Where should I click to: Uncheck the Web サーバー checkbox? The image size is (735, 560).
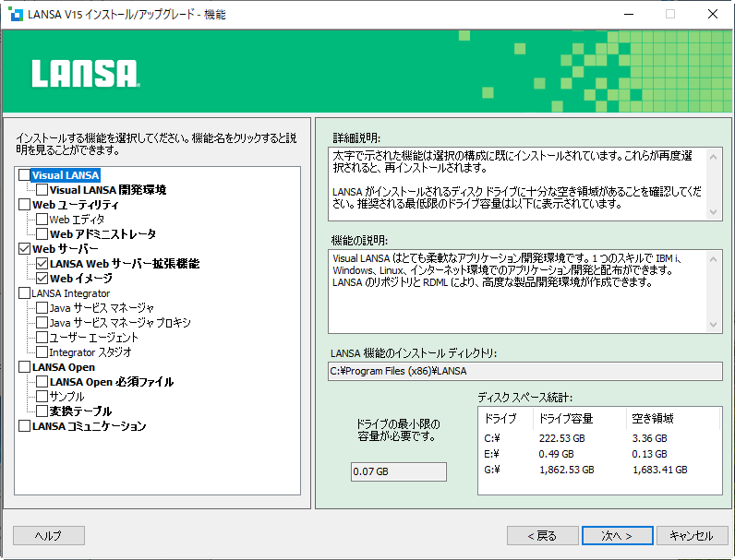tap(24, 248)
